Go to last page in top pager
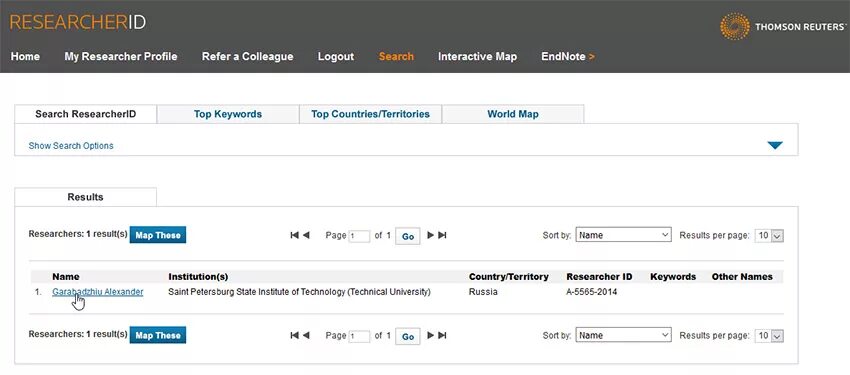850x375 pixels. point(442,235)
